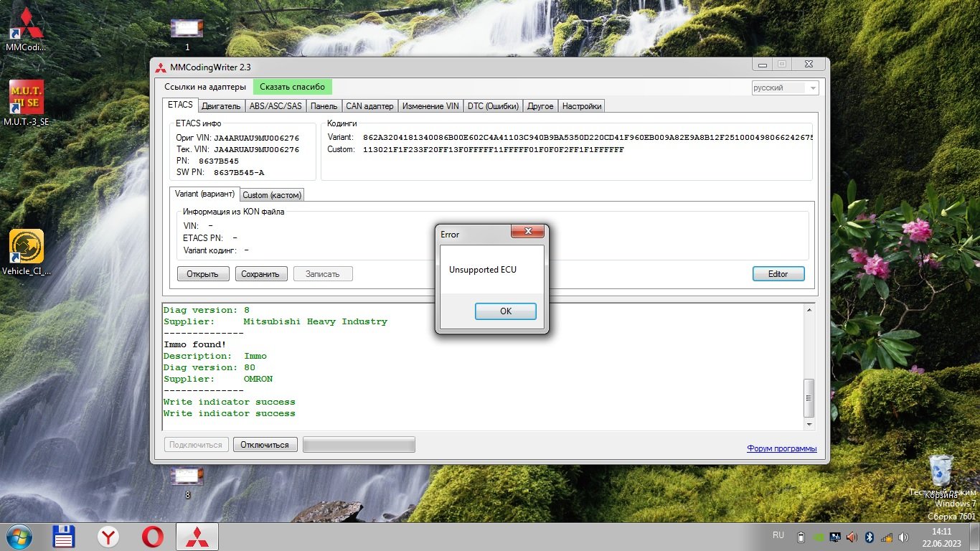The image size is (980, 551).
Task: Click the Mitsubishi logo in MMCodingWriter title bar
Action: (161, 67)
